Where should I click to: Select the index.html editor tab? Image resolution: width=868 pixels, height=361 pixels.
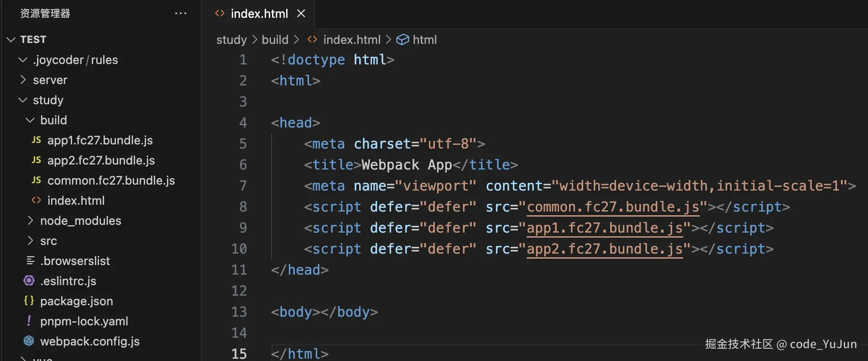259,14
